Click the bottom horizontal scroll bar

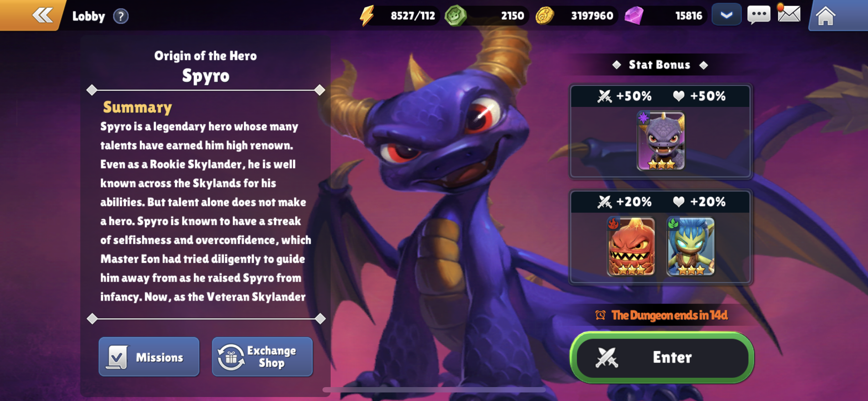tap(434, 390)
